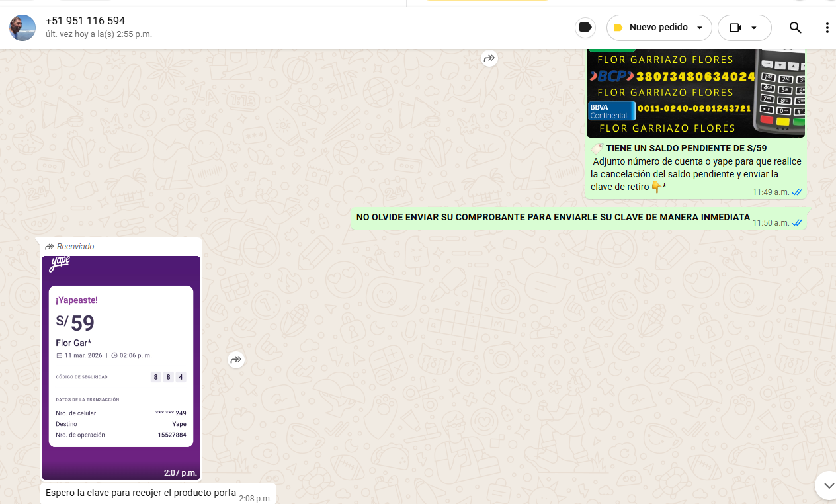Screen dimensions: 836x504
Task: Forward the bank accounts image
Action: 489,58
